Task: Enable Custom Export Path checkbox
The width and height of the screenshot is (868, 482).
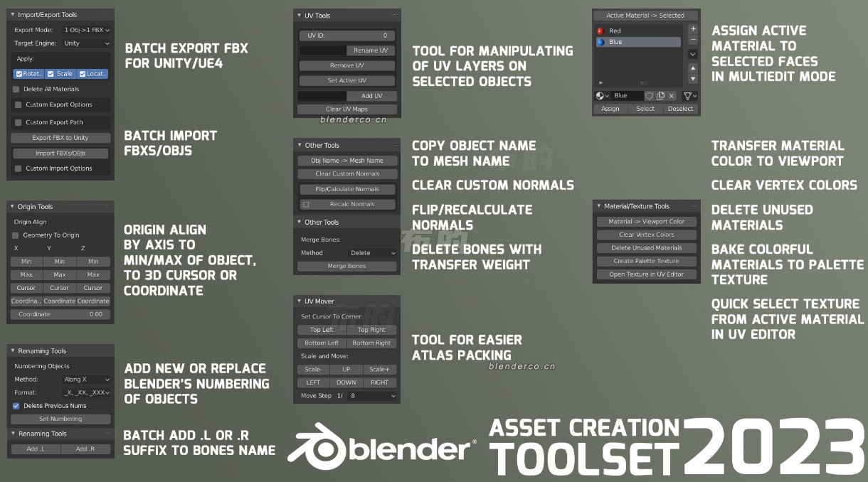Action: (18, 122)
